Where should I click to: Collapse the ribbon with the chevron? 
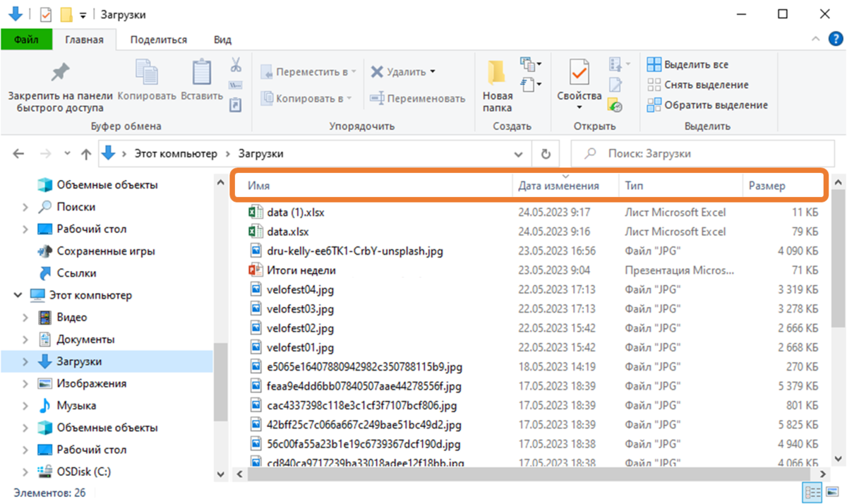pos(816,40)
